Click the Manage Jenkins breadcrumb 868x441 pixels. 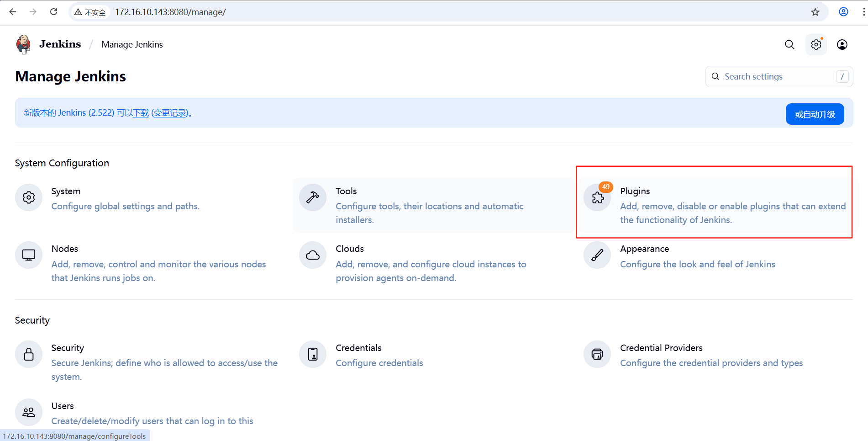[x=132, y=44]
